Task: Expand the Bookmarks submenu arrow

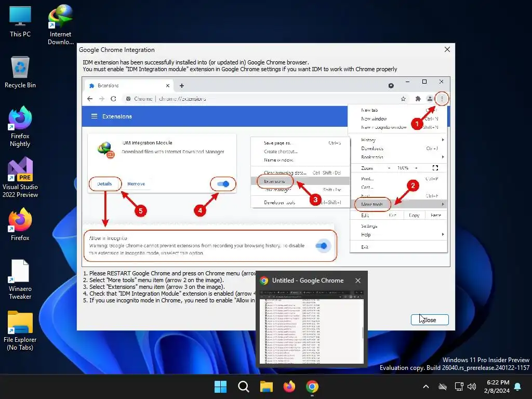Action: click(443, 157)
